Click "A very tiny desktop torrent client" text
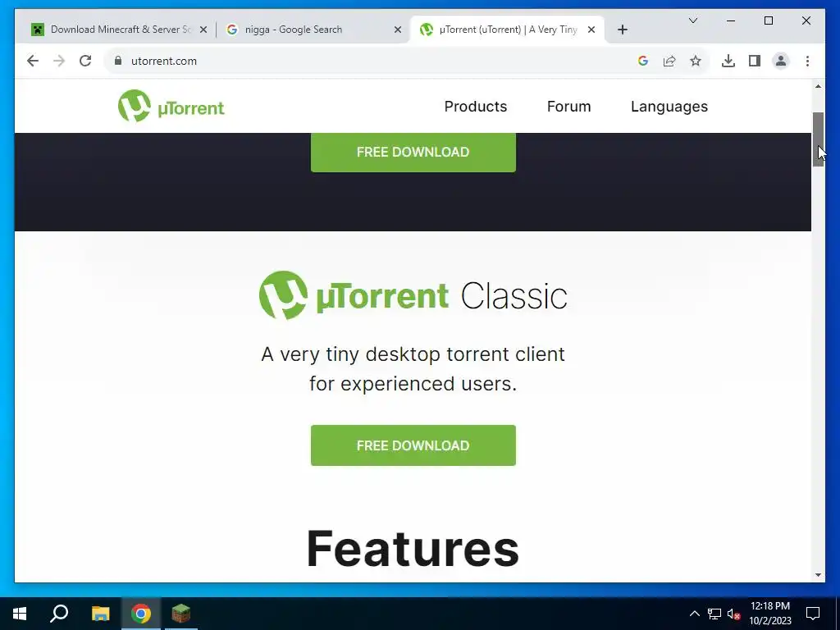Image resolution: width=840 pixels, height=630 pixels. [413, 354]
